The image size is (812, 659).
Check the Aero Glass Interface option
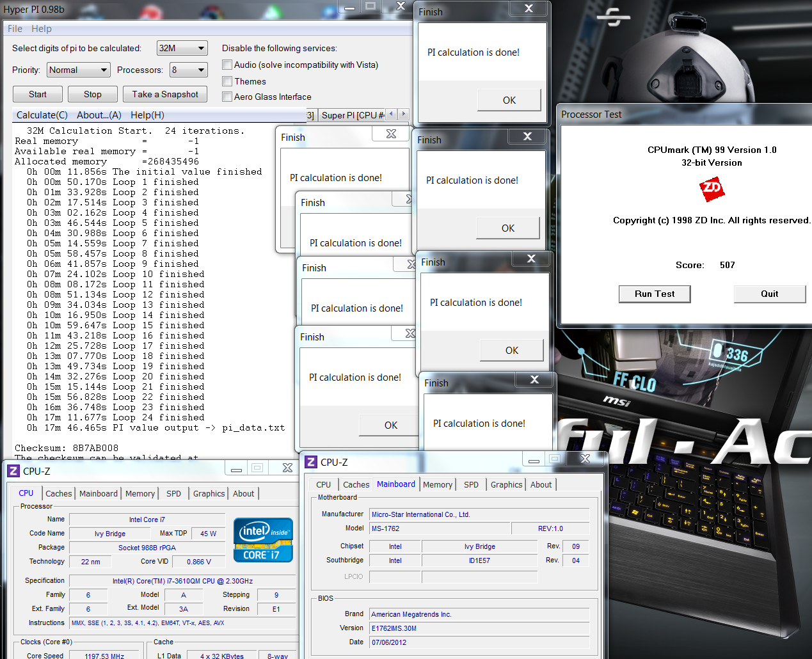[x=227, y=97]
